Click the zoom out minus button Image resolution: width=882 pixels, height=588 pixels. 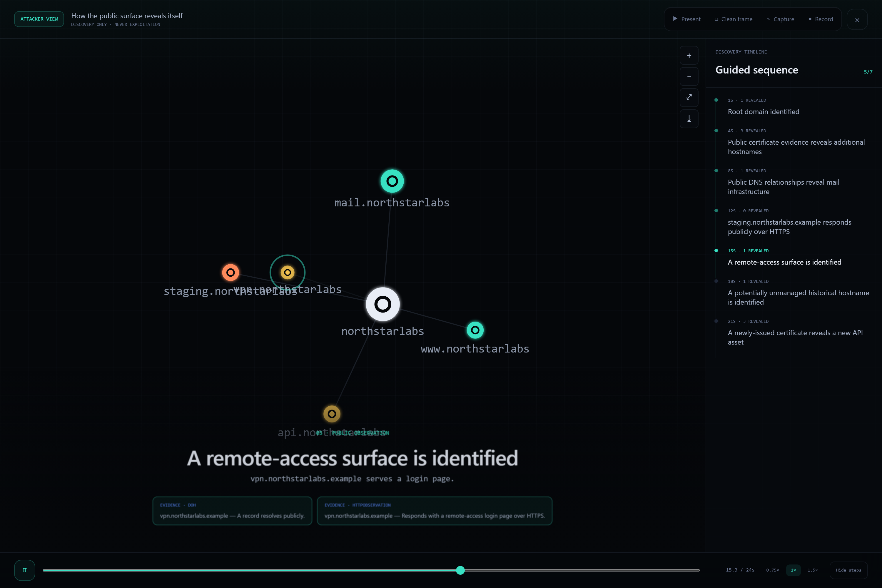689,76
